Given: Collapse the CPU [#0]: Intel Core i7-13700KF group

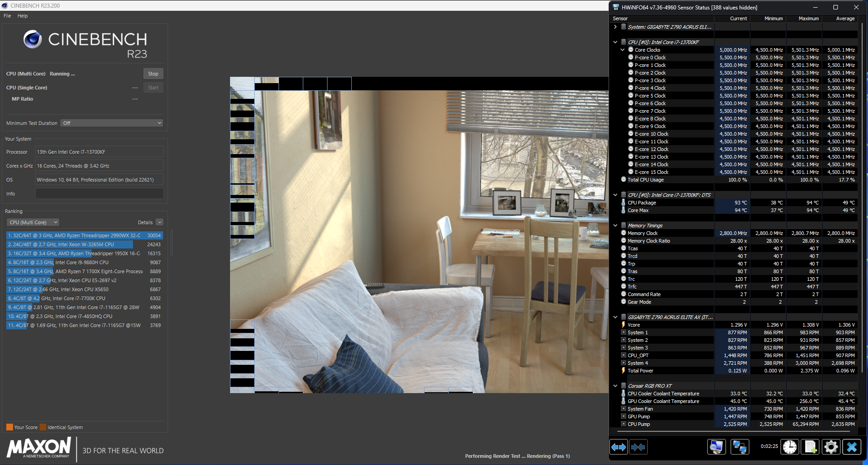Looking at the screenshot, I should coord(616,42).
